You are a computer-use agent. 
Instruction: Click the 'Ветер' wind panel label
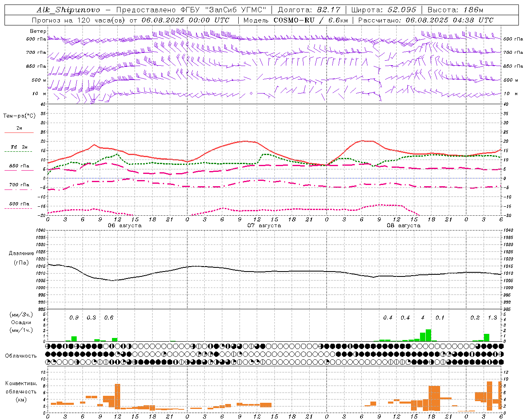38,31
